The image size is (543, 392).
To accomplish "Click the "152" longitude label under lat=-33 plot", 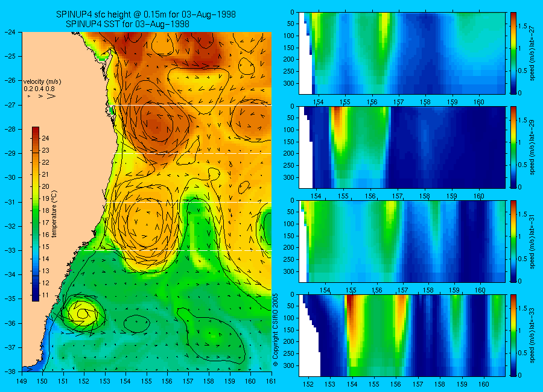I will pos(308,384).
